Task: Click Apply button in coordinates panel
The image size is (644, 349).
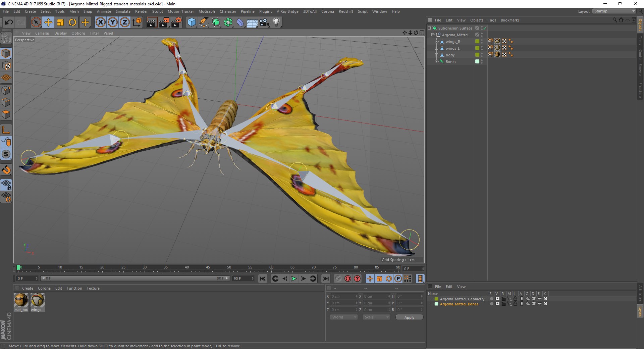Action: pos(409,317)
